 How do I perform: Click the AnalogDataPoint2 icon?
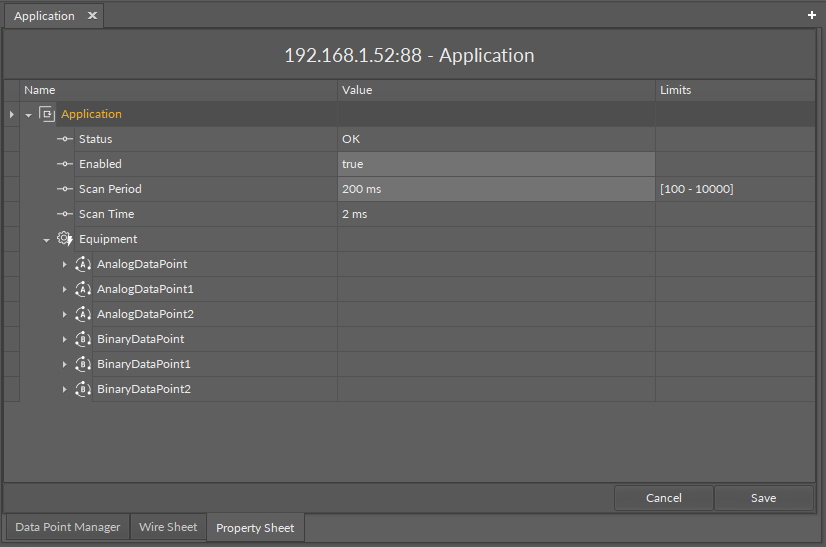[83, 314]
